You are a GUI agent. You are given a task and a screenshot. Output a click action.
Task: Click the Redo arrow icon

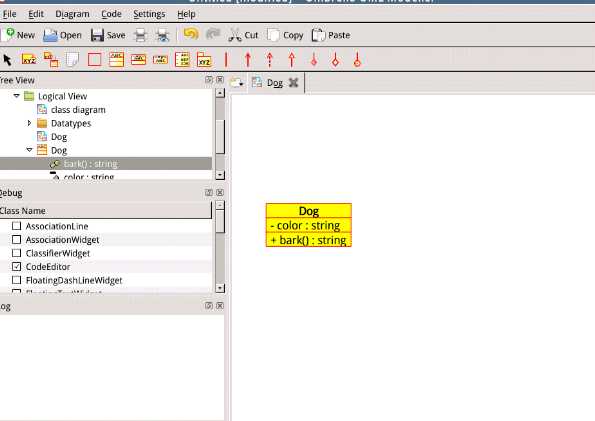tap(213, 35)
